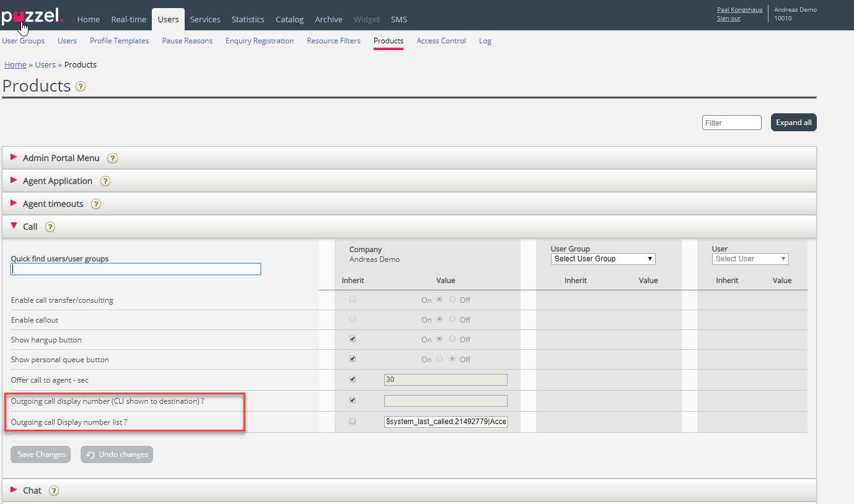
Task: Open the Select User Group dropdown
Action: tap(602, 259)
